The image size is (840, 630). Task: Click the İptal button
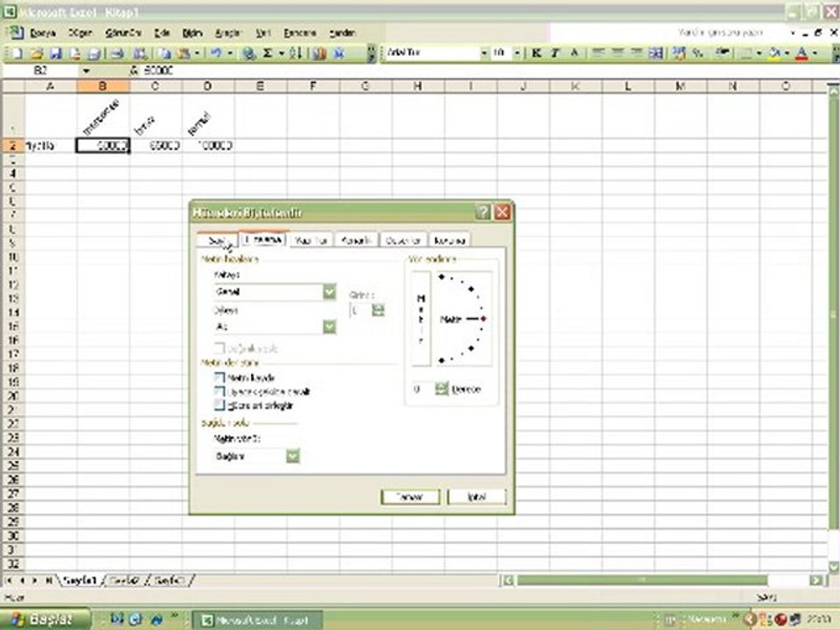pyautogui.click(x=476, y=497)
